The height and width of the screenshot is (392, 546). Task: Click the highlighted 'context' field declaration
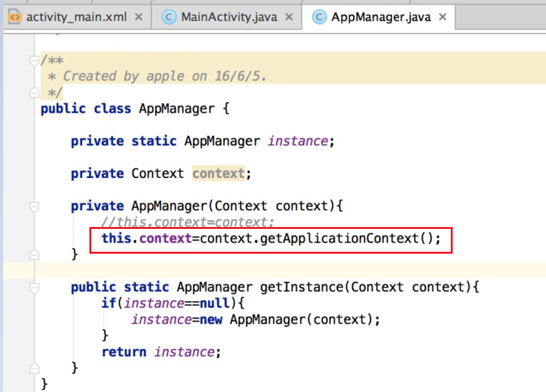219,173
